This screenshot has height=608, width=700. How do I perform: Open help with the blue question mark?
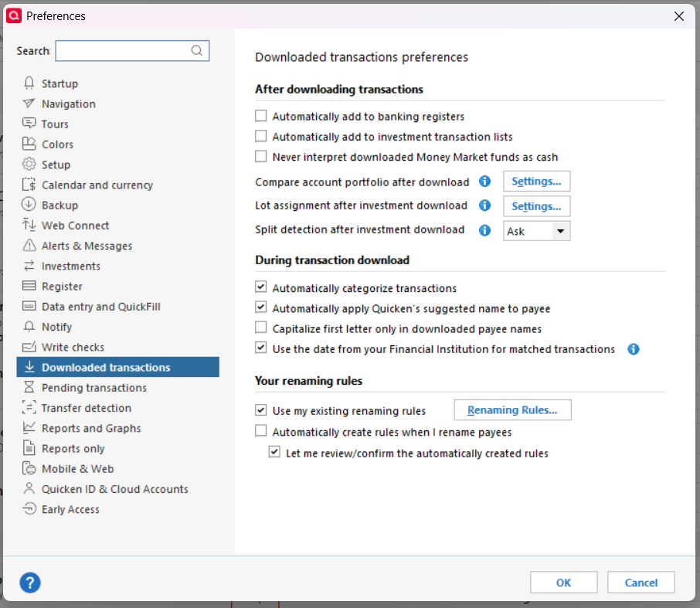(x=30, y=583)
